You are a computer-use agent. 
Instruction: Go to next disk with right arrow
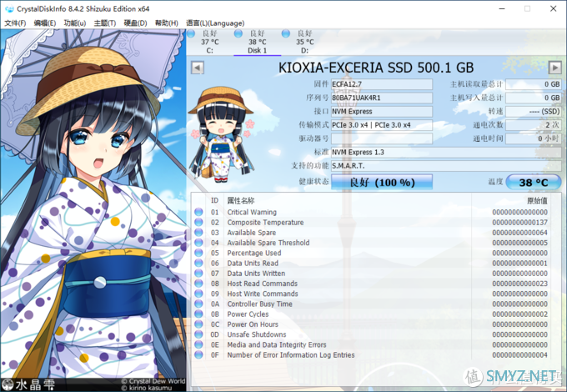(555, 68)
